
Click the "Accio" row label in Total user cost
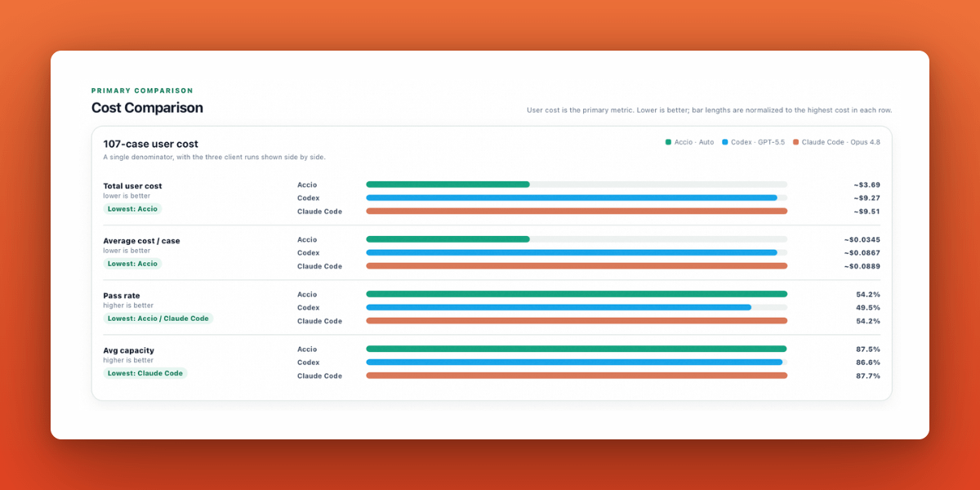tap(307, 185)
